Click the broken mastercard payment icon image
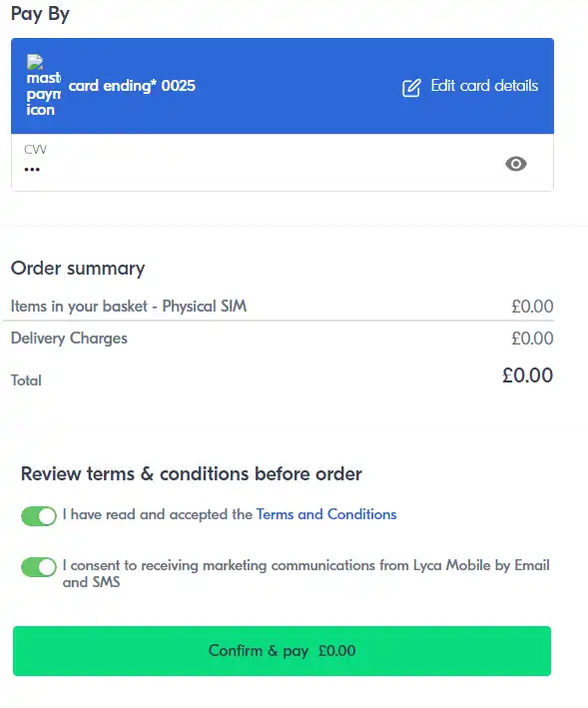Image resolution: width=588 pixels, height=708 pixels. click(x=43, y=86)
